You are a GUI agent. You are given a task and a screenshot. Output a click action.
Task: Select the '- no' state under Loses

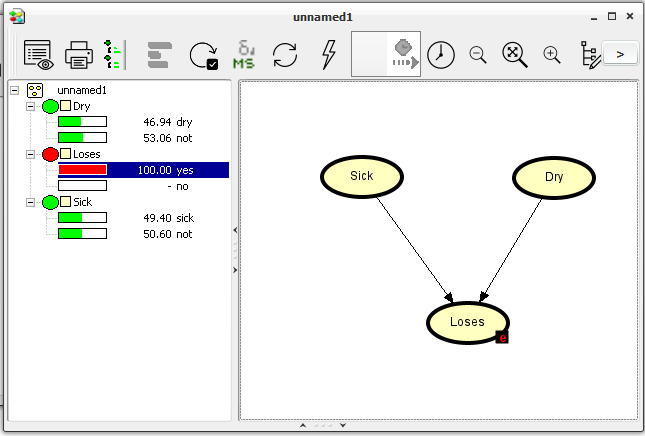point(178,186)
